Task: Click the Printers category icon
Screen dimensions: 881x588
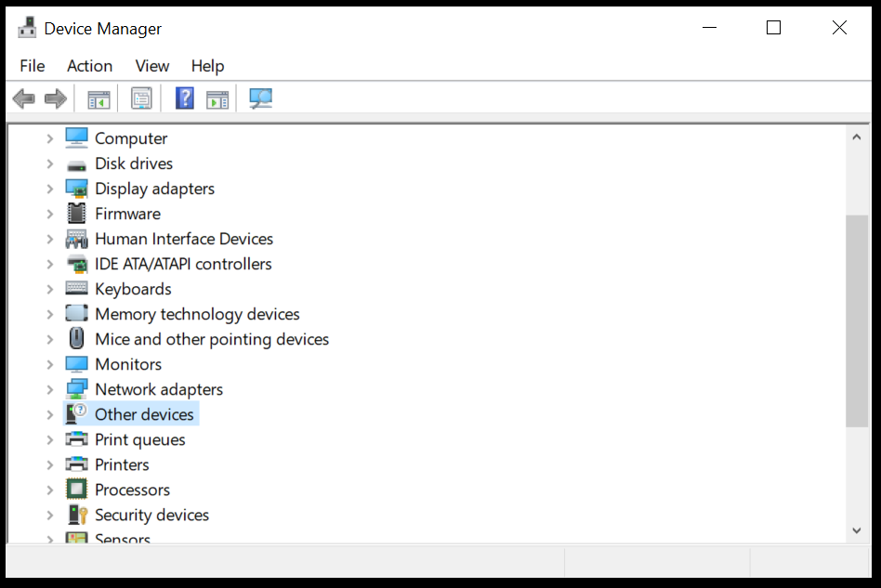Action: [76, 464]
